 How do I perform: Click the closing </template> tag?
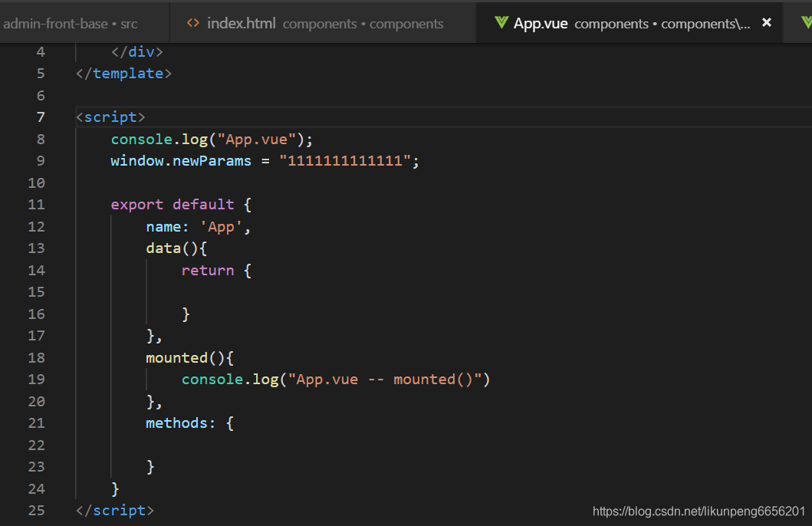(123, 74)
